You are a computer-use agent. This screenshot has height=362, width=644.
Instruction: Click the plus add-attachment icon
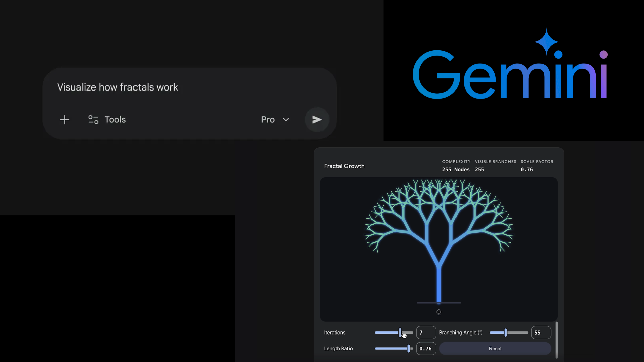click(x=65, y=120)
